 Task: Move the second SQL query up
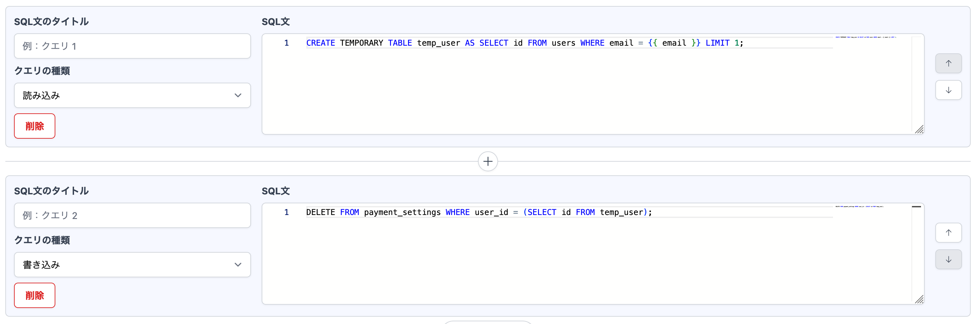948,233
